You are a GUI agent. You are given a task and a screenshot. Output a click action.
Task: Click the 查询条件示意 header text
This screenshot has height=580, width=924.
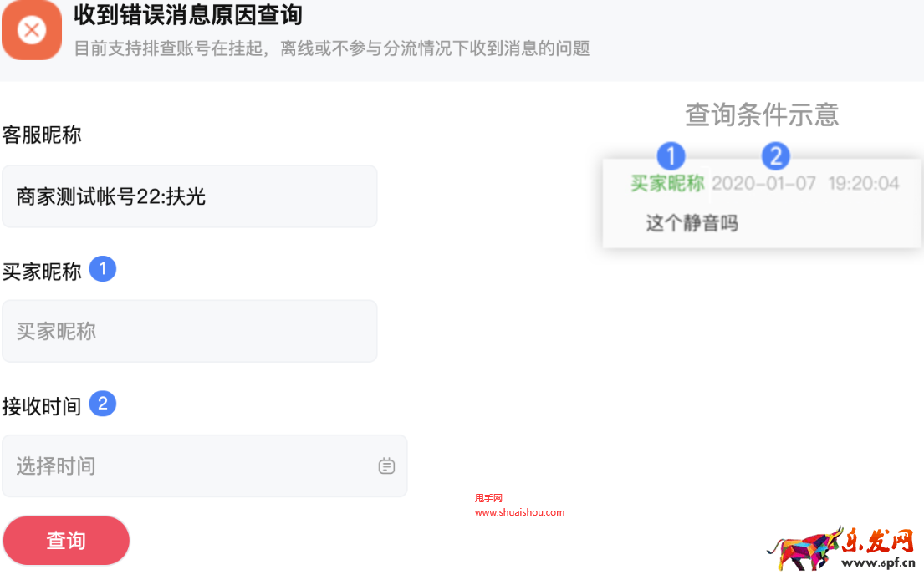[761, 114]
